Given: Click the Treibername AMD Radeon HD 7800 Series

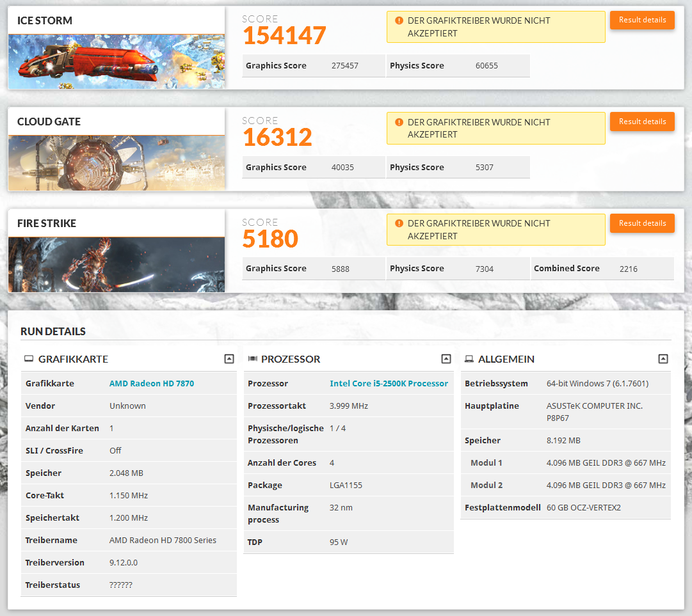Looking at the screenshot, I should [x=163, y=540].
